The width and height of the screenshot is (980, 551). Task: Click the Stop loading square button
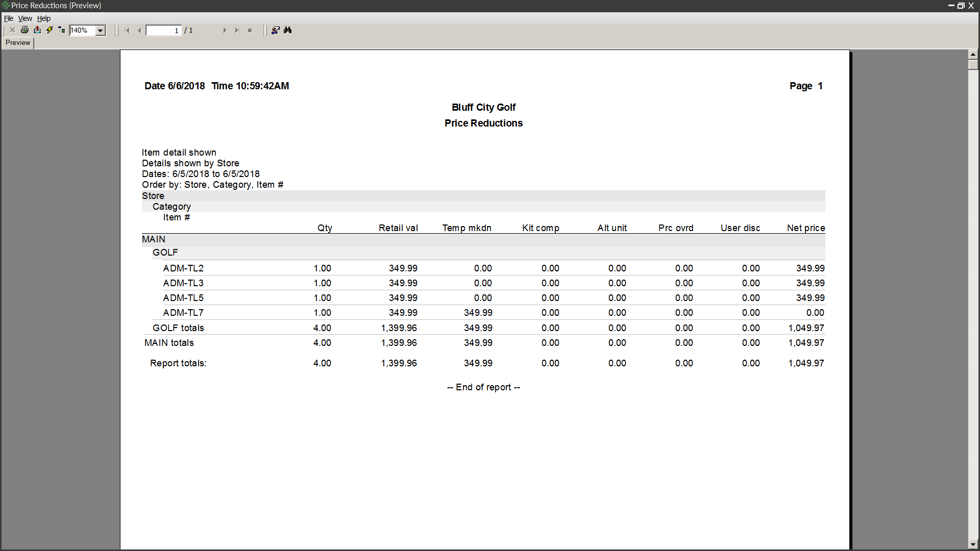pos(250,31)
